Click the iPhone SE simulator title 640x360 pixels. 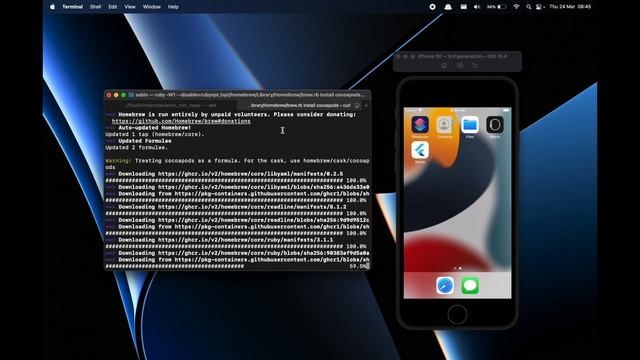coord(462,56)
